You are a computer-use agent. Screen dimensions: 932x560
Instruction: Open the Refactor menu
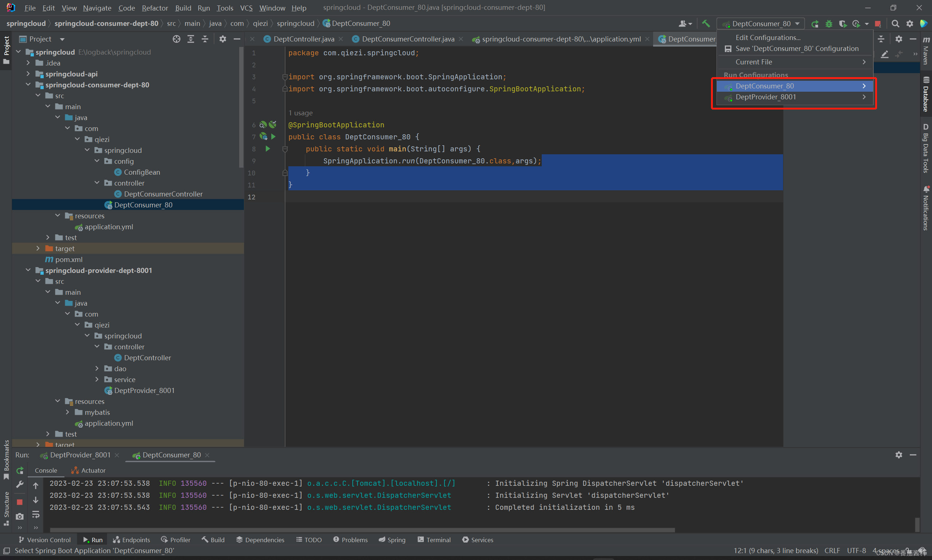tap(155, 8)
